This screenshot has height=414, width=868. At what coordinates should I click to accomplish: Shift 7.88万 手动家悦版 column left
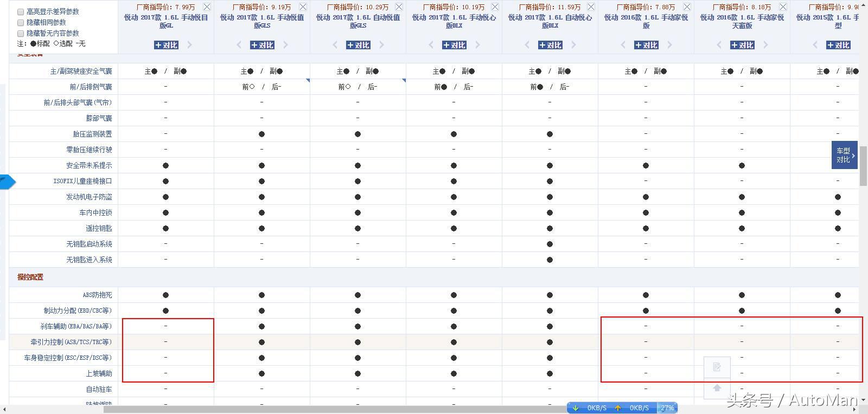point(623,45)
